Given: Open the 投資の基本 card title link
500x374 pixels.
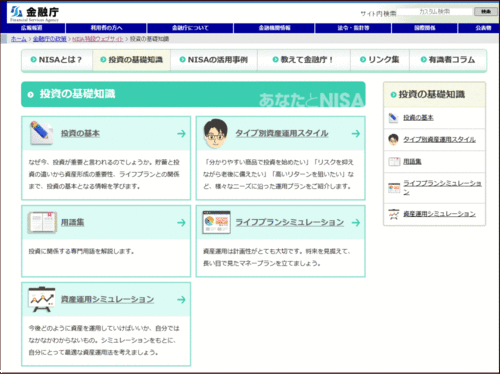Looking at the screenshot, I should click(x=80, y=133).
